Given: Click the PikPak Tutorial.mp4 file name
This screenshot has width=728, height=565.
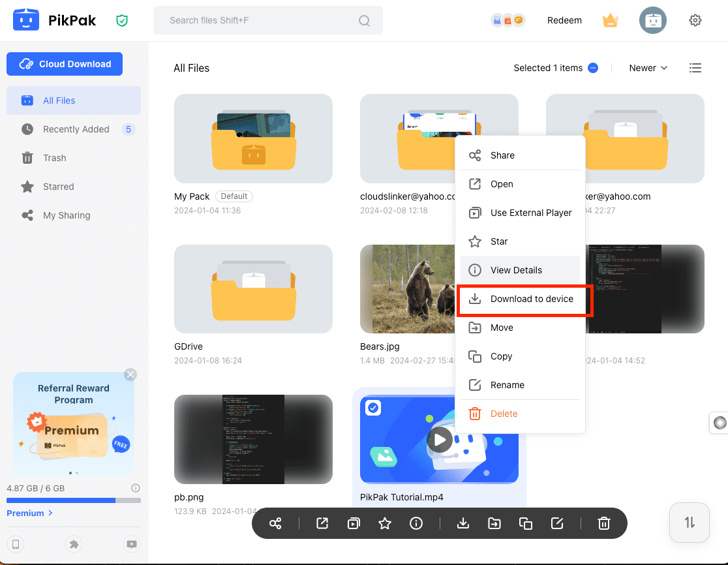Looking at the screenshot, I should pos(402,497).
